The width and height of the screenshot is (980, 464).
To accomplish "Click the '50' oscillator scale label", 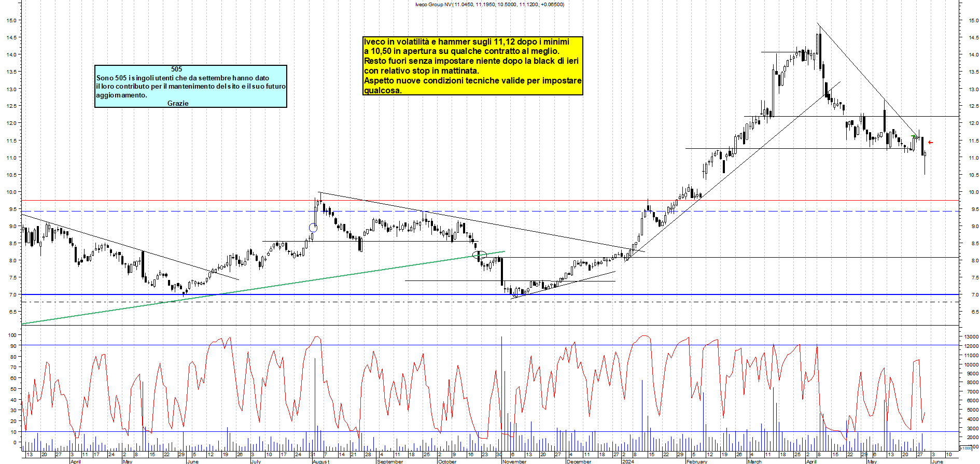I will click(x=12, y=389).
